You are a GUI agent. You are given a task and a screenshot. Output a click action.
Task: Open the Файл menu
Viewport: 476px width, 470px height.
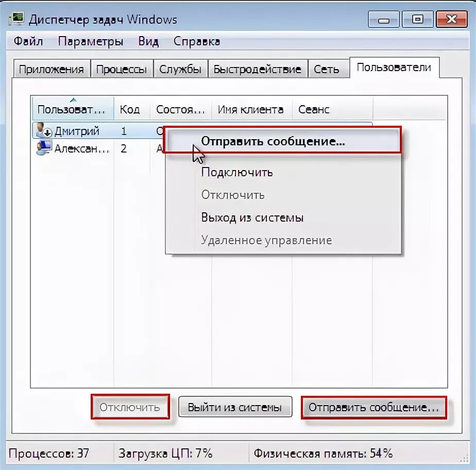click(28, 41)
